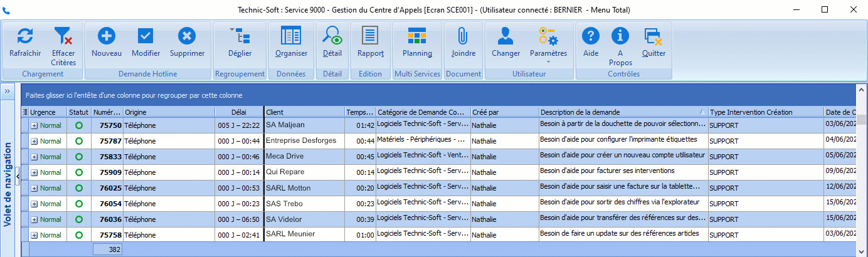This screenshot has width=868, height=257.
Task: Click Type Intervention Création column header
Action: pos(766,112)
